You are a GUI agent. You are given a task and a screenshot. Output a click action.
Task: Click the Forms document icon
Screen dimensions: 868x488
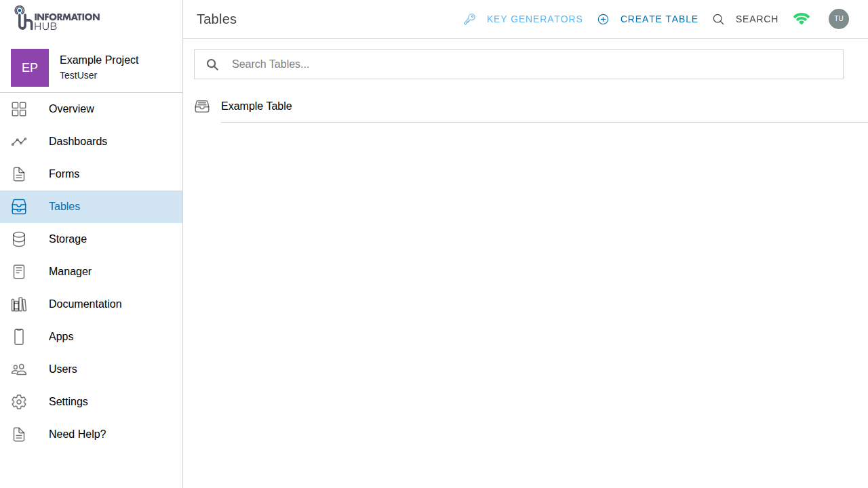19,174
